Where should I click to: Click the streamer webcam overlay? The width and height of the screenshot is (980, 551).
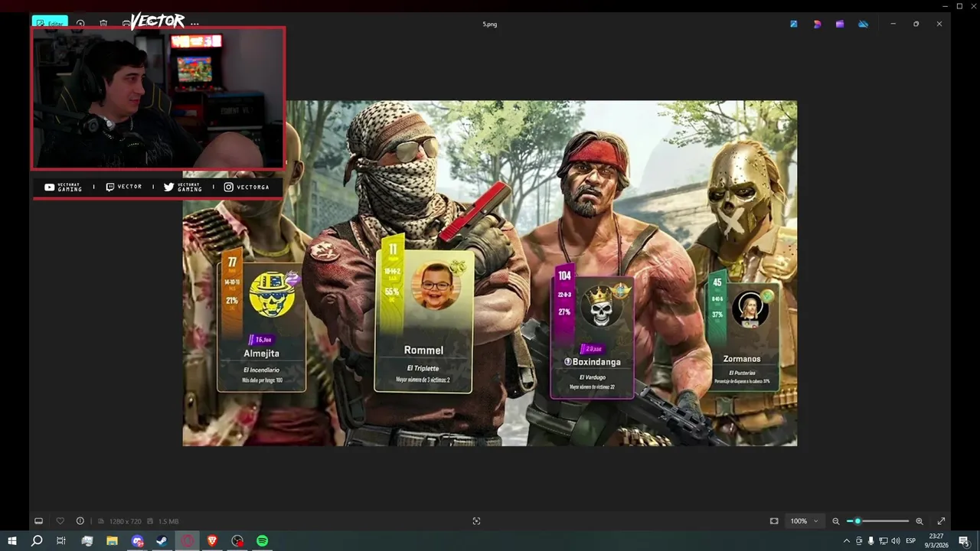coord(158,98)
